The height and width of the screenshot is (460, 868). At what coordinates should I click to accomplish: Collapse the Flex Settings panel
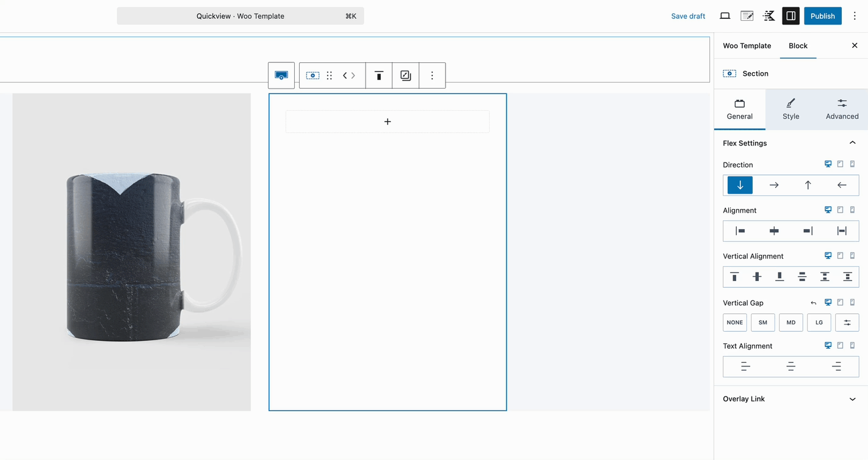(x=852, y=142)
